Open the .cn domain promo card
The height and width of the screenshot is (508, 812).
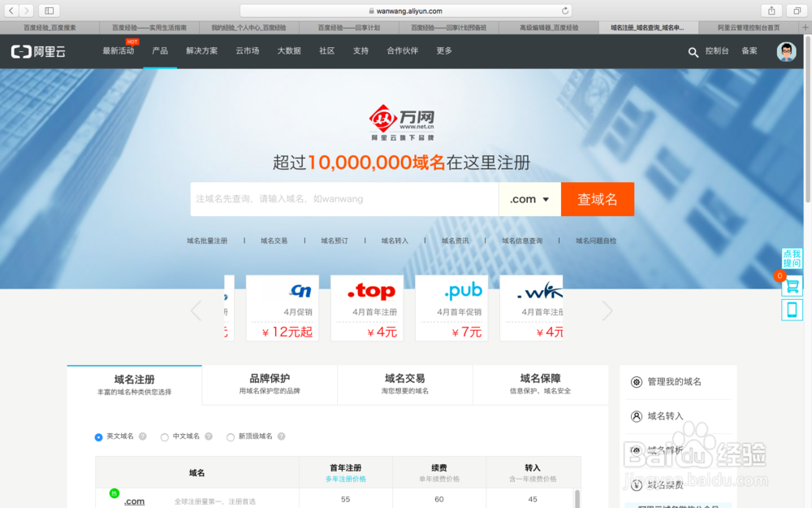(x=283, y=308)
